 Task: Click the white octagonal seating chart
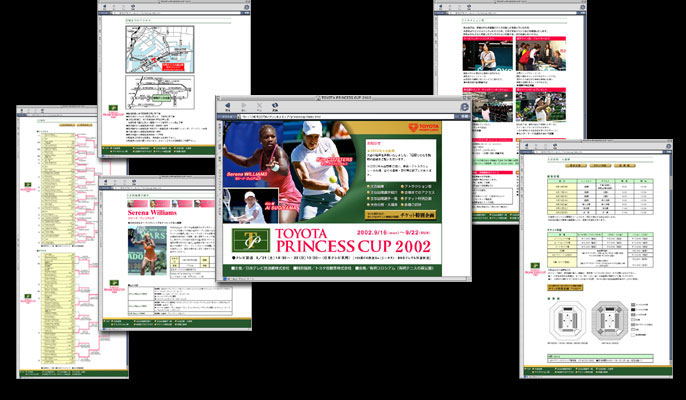[x=568, y=321]
